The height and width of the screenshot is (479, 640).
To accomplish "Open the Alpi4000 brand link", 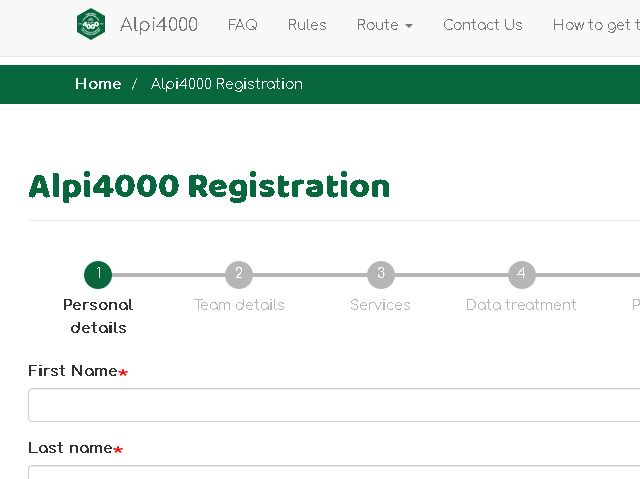I will coord(159,24).
